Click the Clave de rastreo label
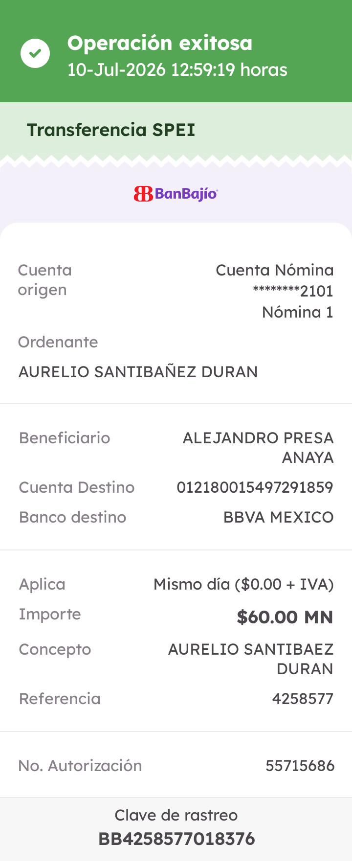Viewport: 352px width, 868px height. point(176,815)
